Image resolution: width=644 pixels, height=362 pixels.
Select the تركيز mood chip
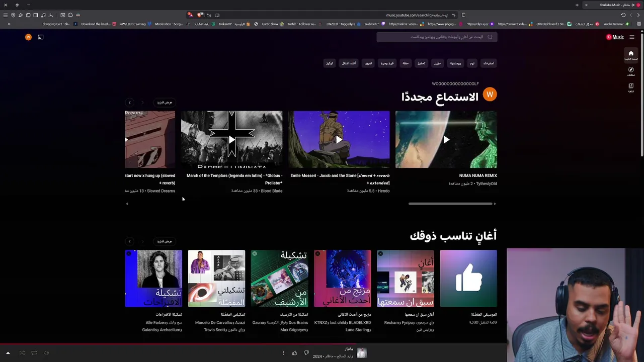click(x=330, y=63)
